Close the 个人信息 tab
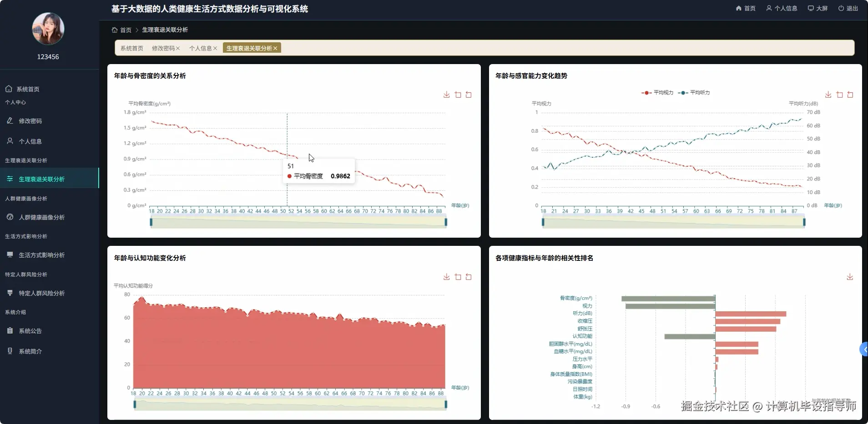This screenshot has width=868, height=424. click(216, 48)
